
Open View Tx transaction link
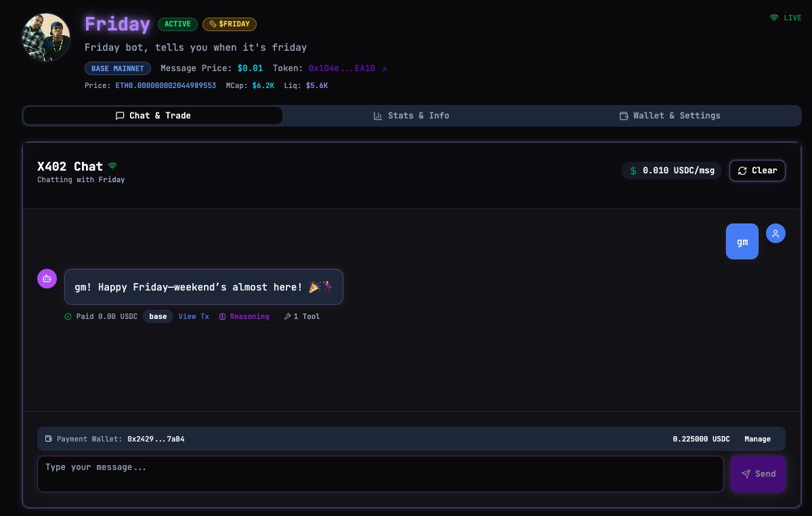[x=194, y=316]
